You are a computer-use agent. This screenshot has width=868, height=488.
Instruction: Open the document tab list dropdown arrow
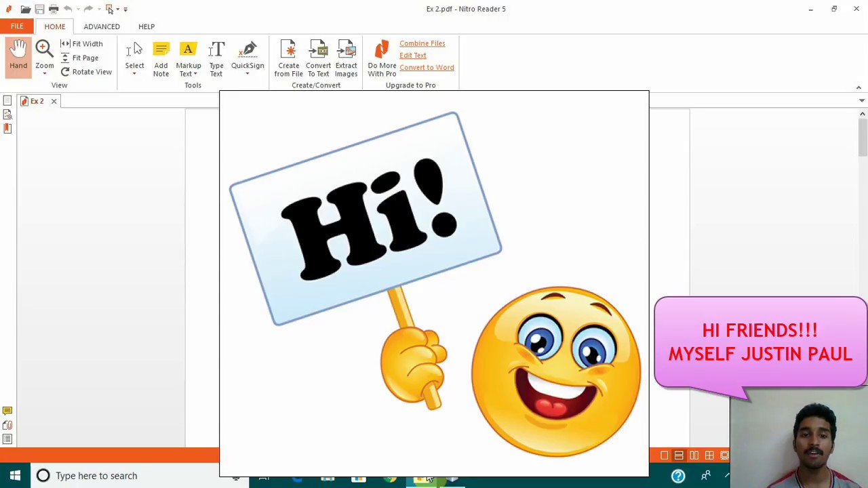click(862, 101)
